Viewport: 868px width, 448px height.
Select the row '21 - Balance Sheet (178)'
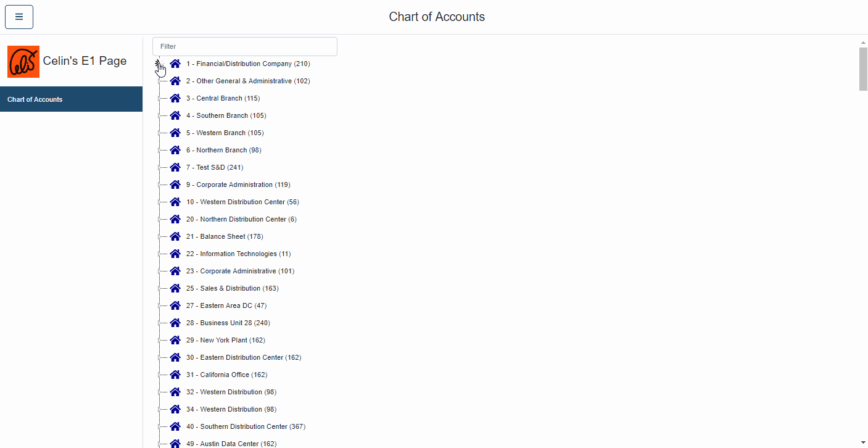(x=225, y=236)
